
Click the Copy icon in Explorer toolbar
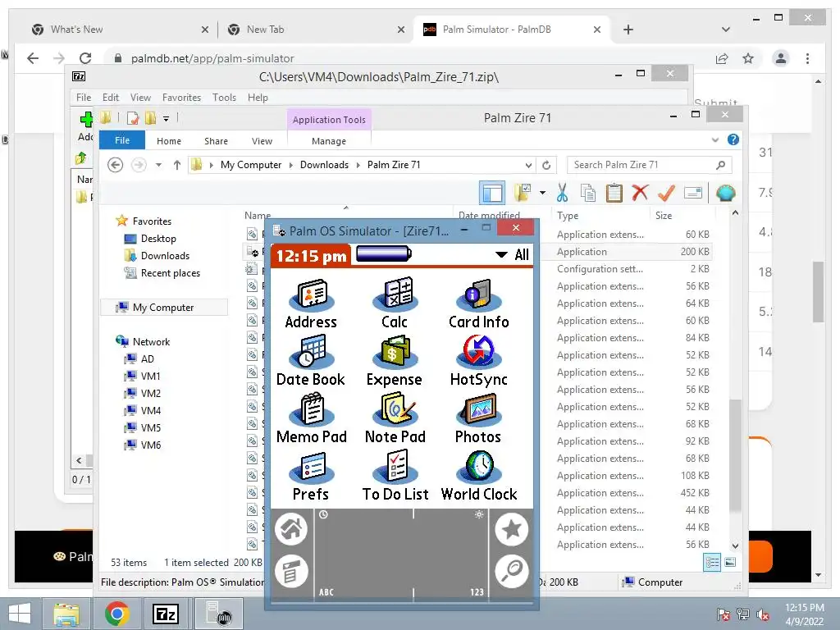[x=588, y=193]
